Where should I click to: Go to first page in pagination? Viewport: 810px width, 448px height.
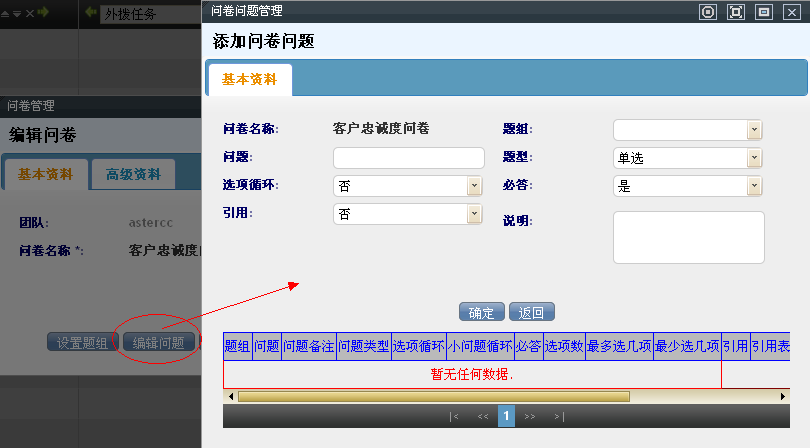(455, 416)
